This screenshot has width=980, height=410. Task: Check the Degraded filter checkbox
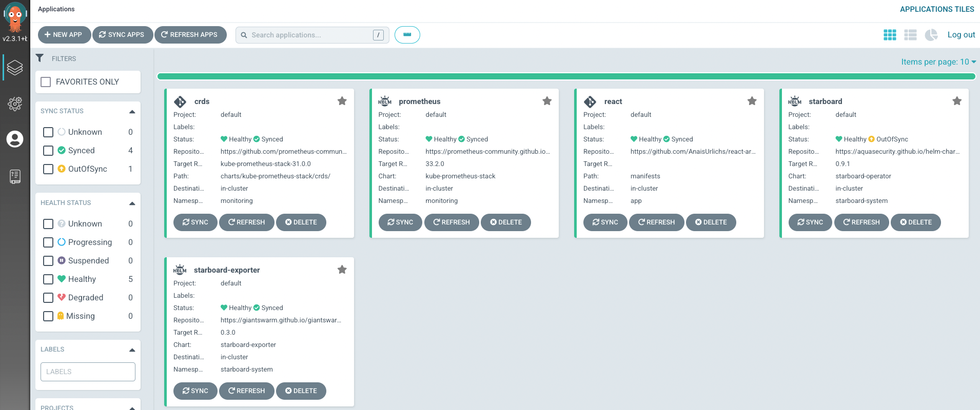pyautogui.click(x=48, y=298)
